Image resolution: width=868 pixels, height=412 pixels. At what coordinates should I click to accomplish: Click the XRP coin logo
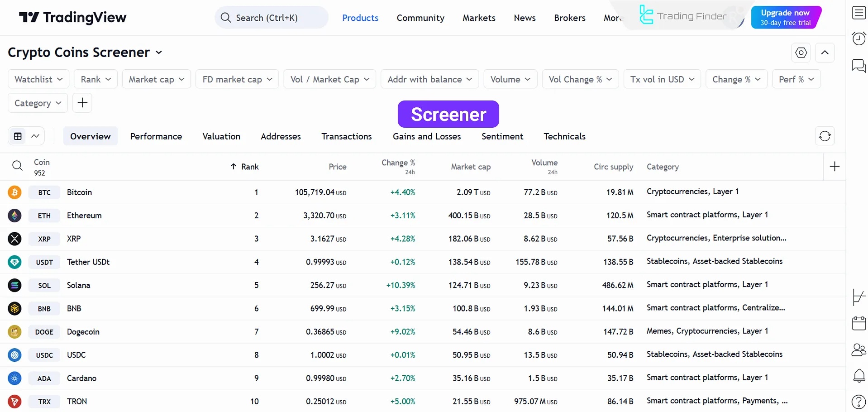pos(14,239)
